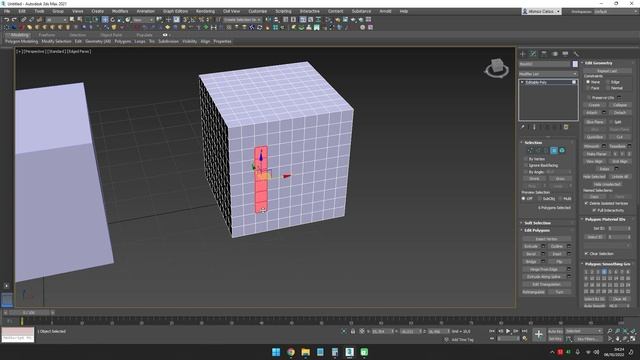Click Maximize Viewport Toggle icon

[633, 339]
